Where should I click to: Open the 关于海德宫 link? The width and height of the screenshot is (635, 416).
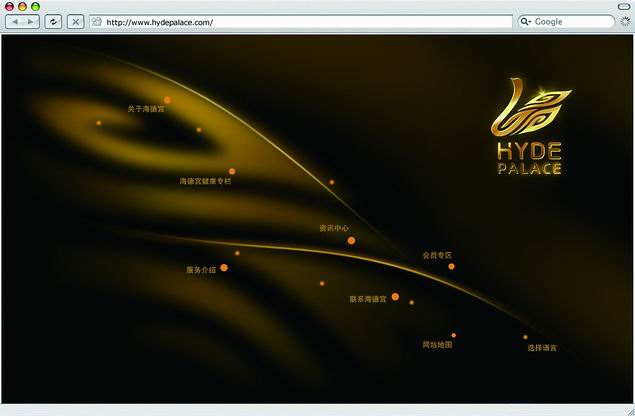(146, 109)
